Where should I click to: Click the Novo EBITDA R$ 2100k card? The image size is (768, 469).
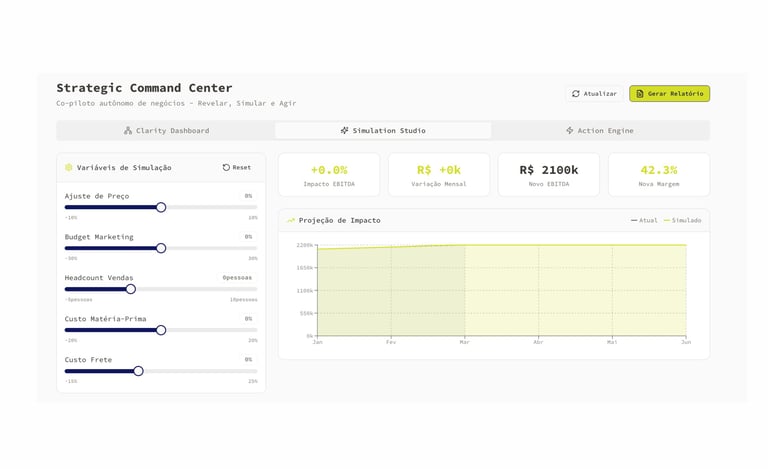[x=549, y=175]
